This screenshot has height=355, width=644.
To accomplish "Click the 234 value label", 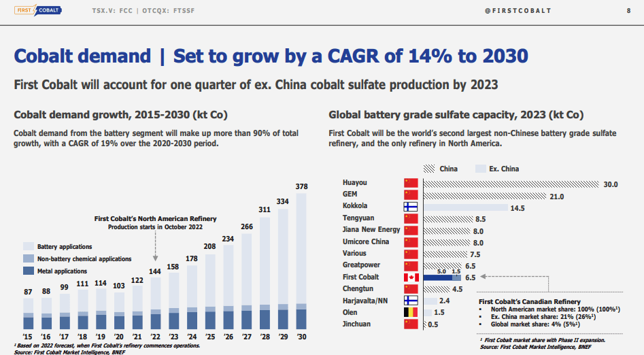I will 228,239.
